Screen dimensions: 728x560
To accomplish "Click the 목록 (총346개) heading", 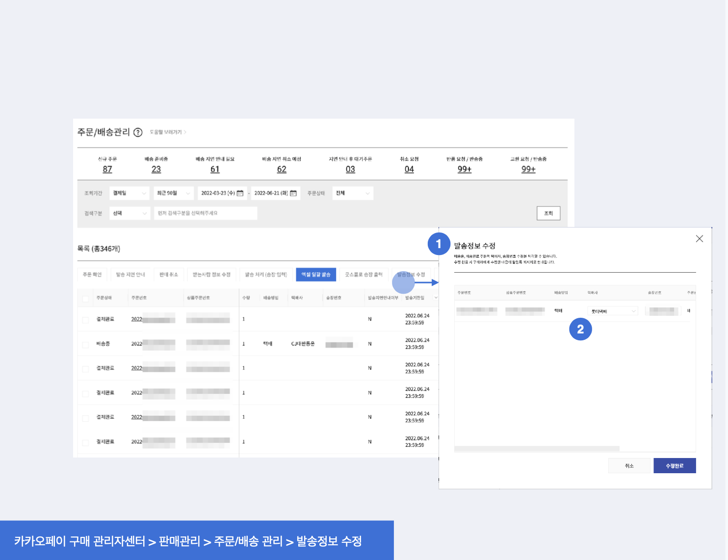I will coord(99,249).
